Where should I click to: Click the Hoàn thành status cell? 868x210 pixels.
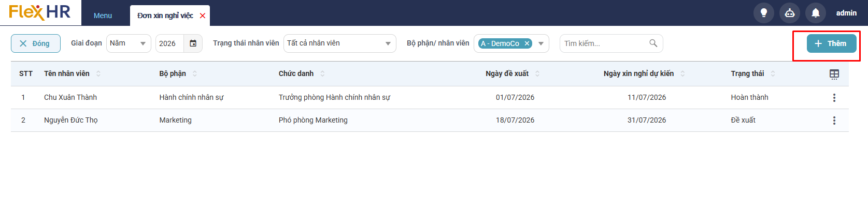[x=749, y=97]
